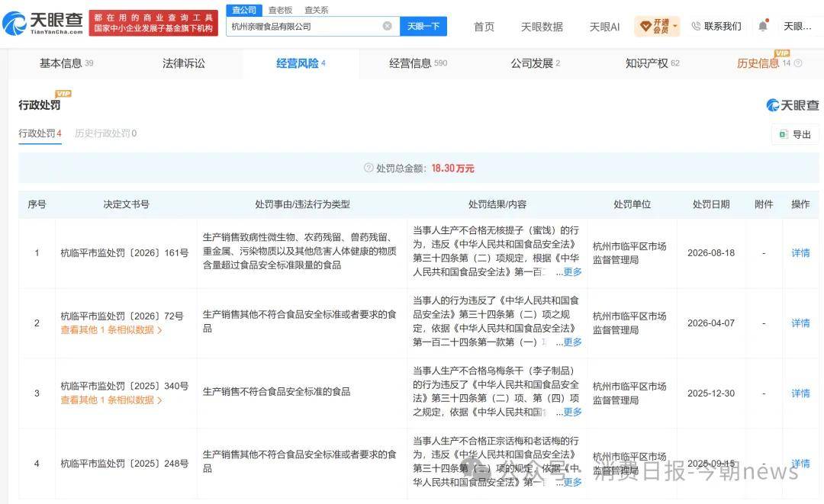Expand similar data under 72号 row
Image resolution: width=824 pixels, height=504 pixels.
(111, 329)
